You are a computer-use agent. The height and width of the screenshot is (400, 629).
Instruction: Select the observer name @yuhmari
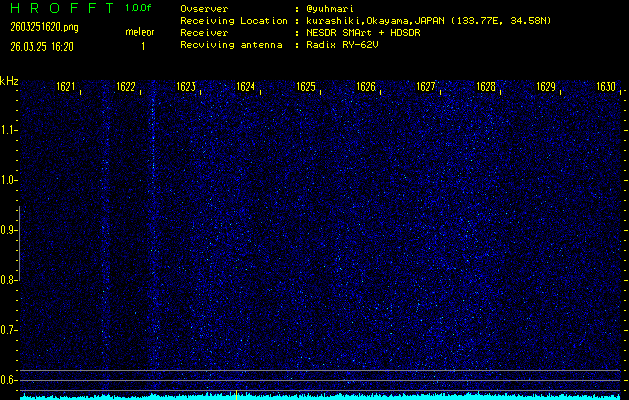click(330, 9)
